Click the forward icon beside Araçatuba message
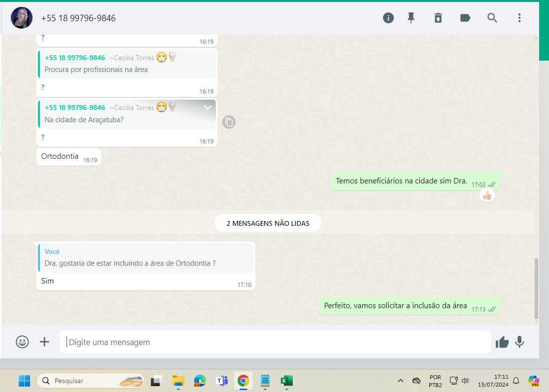Image resolution: width=549 pixels, height=392 pixels. click(x=229, y=122)
